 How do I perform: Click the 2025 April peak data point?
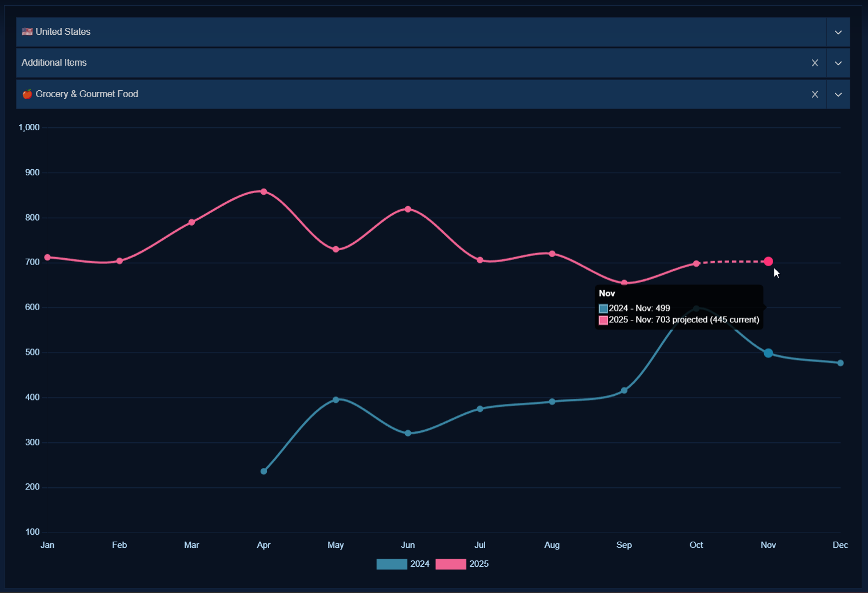[263, 192]
